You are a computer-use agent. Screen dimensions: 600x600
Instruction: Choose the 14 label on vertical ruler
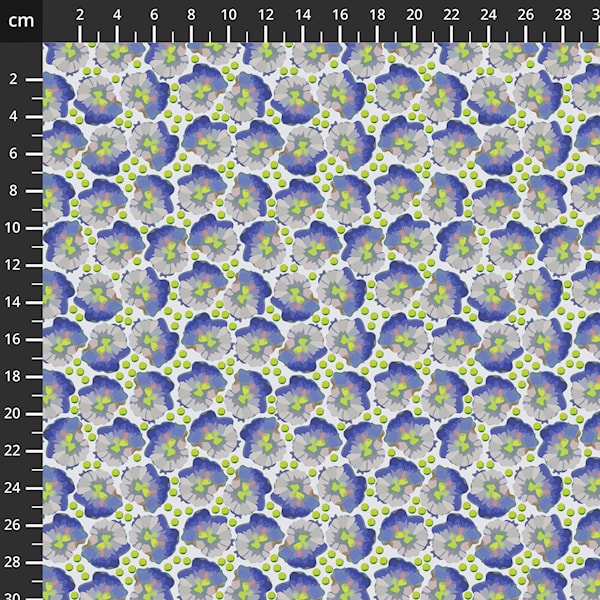coord(12,302)
